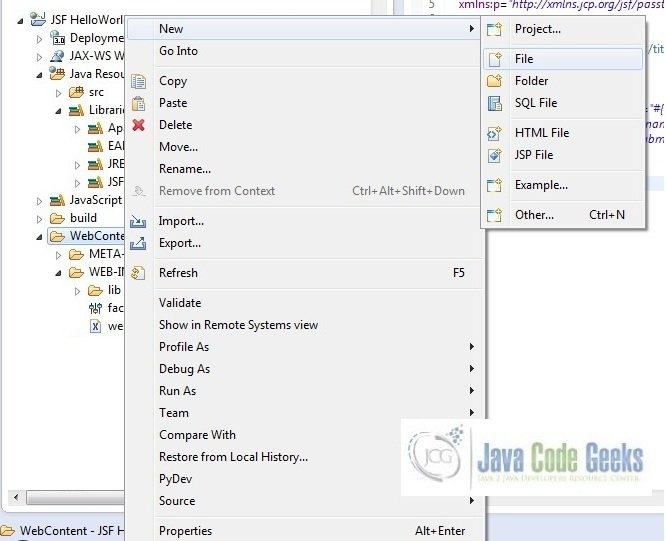Viewport: 666px width, 541px height.
Task: Click the scroll left arrow of explorer scrollbar
Action: 16,497
